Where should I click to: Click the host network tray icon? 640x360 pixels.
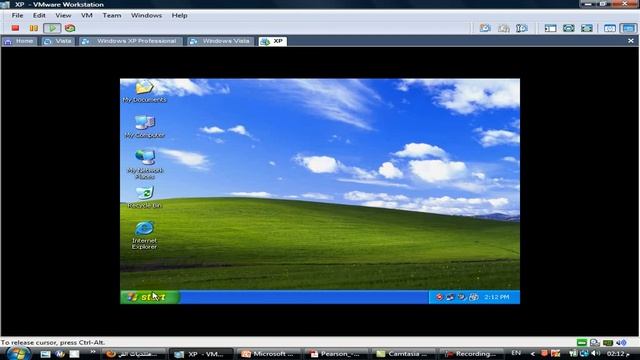pyautogui.click(x=584, y=353)
